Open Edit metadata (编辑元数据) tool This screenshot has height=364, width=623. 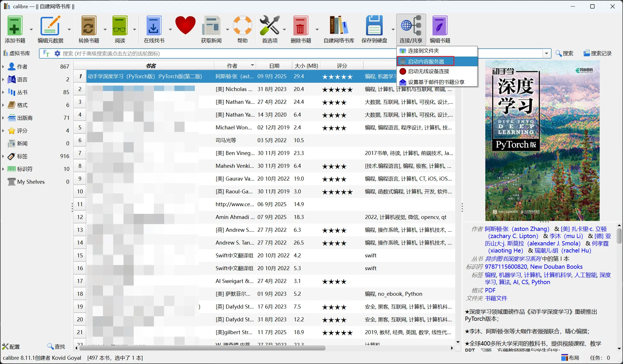click(x=50, y=30)
